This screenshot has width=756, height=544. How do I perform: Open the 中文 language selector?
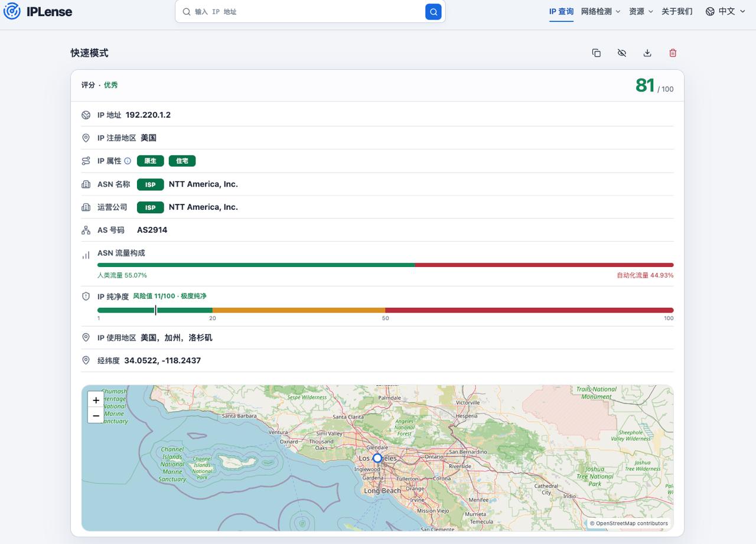(x=725, y=11)
